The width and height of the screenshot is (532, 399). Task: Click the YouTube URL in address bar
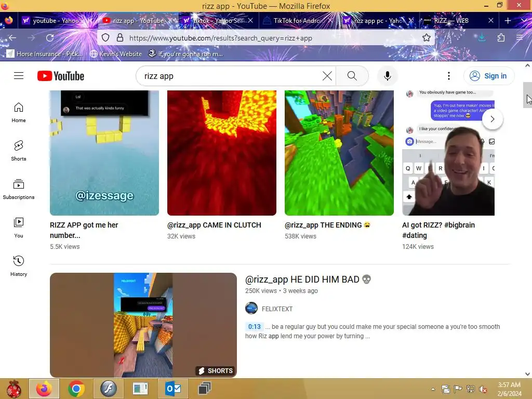click(220, 38)
